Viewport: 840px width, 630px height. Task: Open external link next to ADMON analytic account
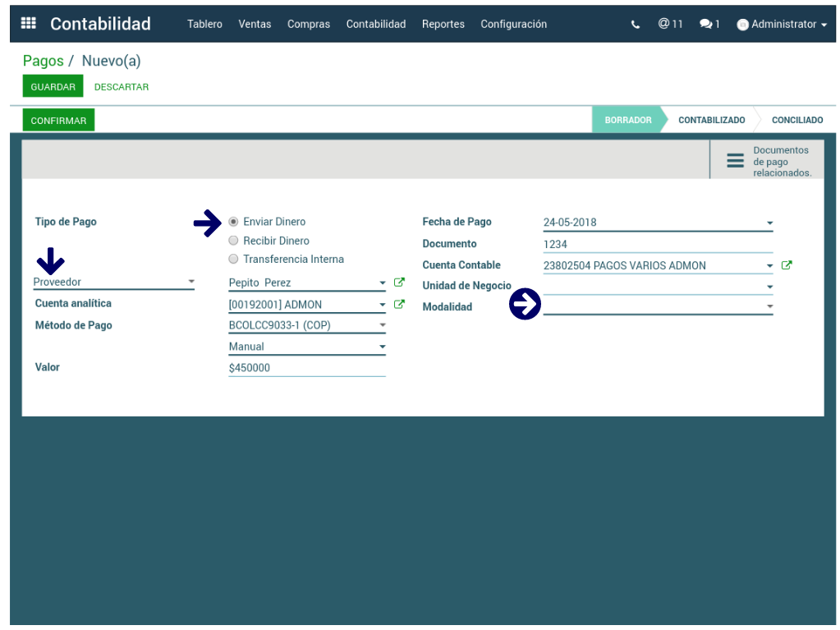400,305
